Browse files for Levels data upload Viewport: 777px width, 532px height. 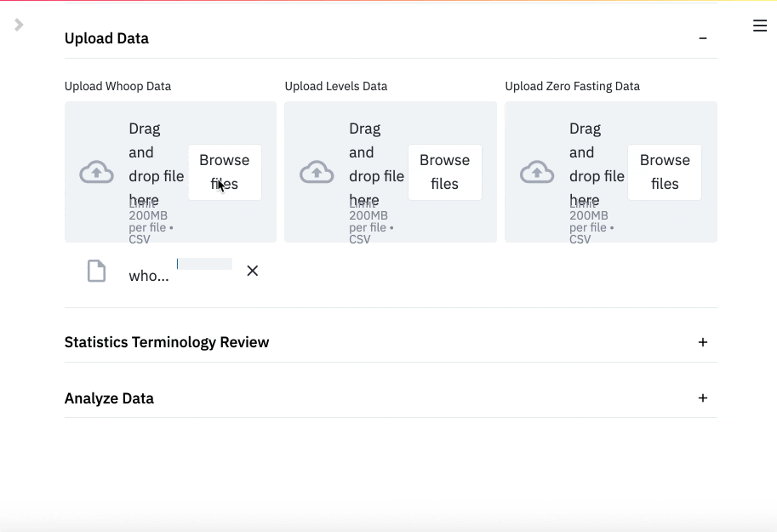click(444, 172)
